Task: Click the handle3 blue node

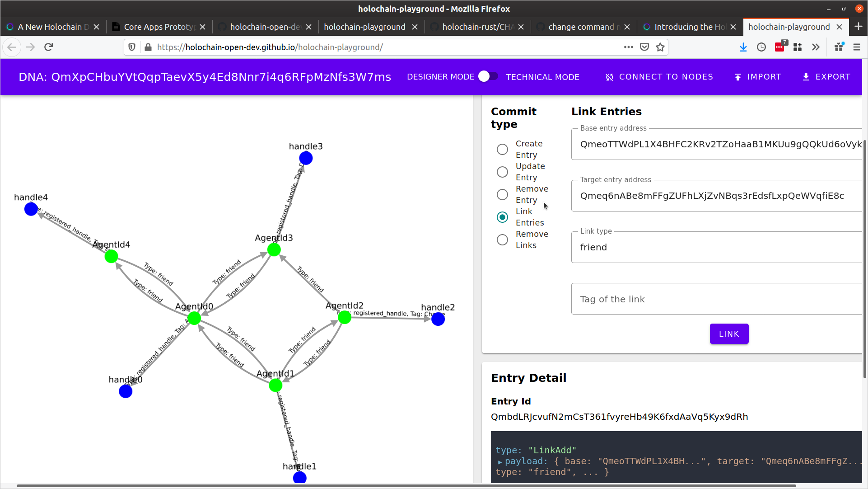Action: (x=306, y=158)
